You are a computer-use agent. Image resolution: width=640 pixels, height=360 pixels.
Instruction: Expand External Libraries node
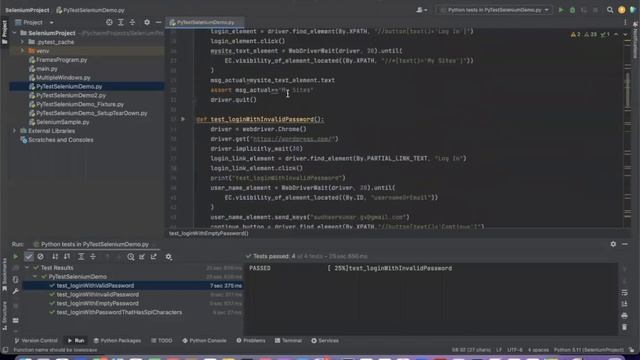[15, 131]
